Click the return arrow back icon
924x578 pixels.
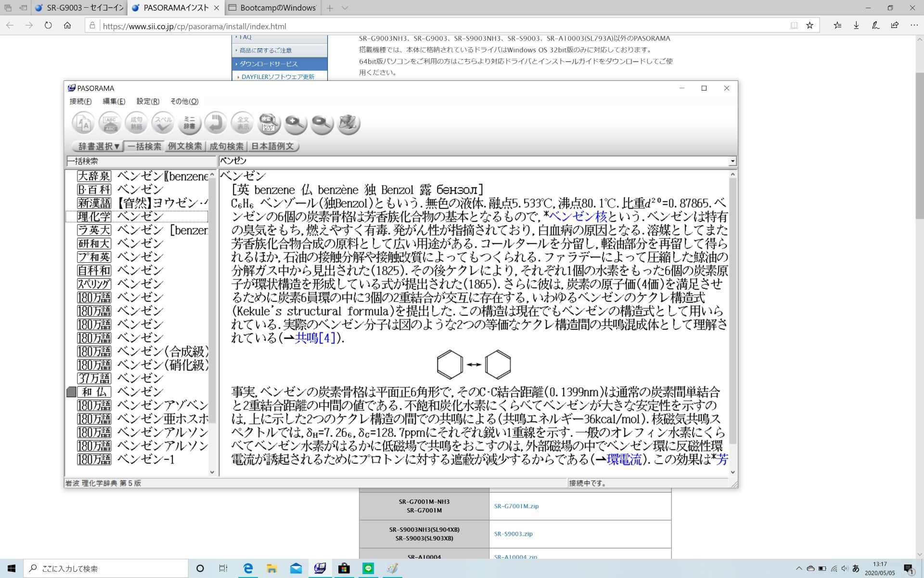click(x=216, y=123)
